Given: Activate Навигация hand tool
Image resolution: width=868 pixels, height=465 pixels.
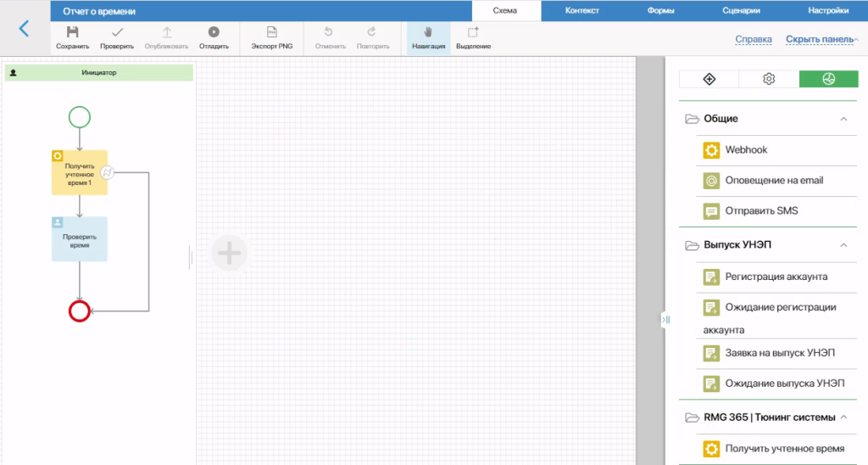Looking at the screenshot, I should point(428,38).
